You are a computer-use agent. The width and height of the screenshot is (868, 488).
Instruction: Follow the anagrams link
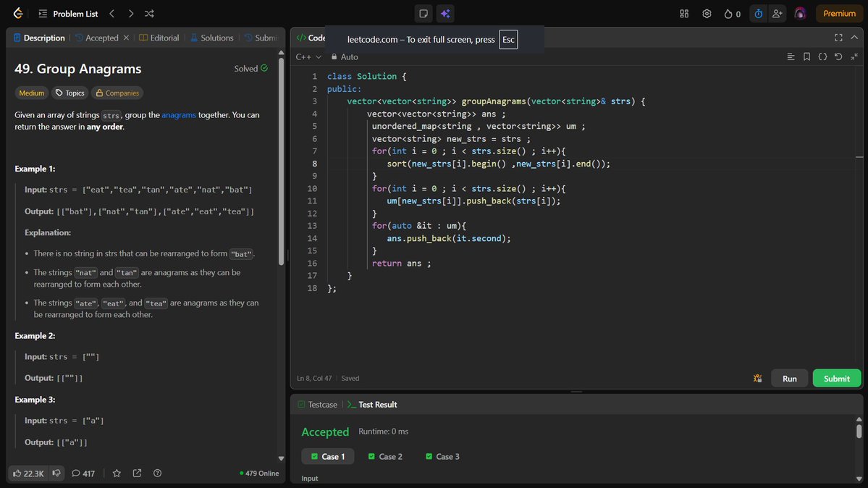pos(179,114)
